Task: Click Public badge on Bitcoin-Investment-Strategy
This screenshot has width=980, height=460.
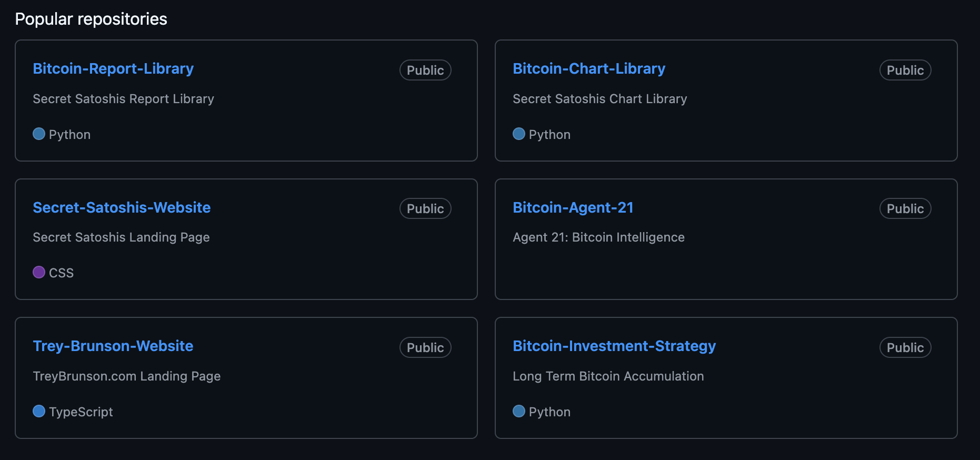Action: point(905,347)
